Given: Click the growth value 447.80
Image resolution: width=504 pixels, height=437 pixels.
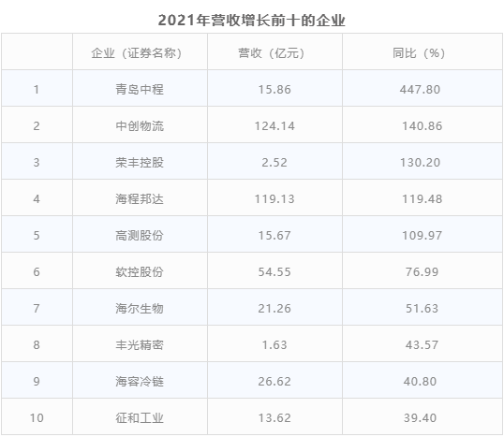Looking at the screenshot, I should pyautogui.click(x=420, y=90).
